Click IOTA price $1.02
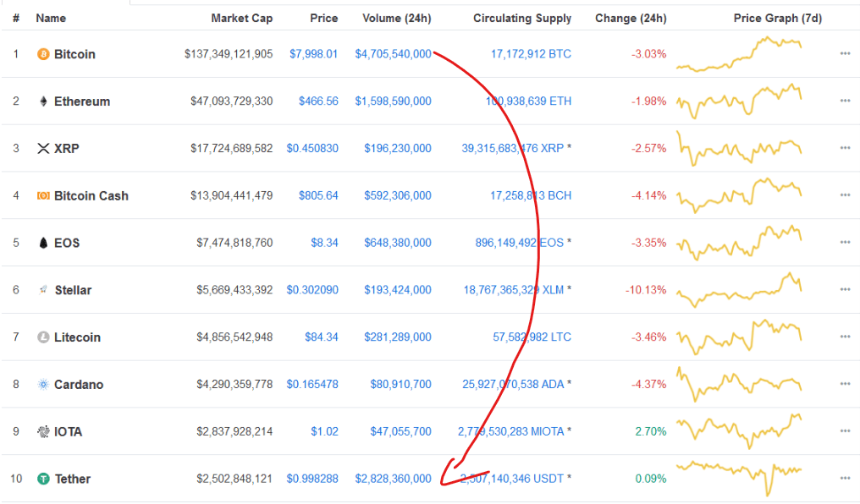This screenshot has width=860, height=504. 325,431
